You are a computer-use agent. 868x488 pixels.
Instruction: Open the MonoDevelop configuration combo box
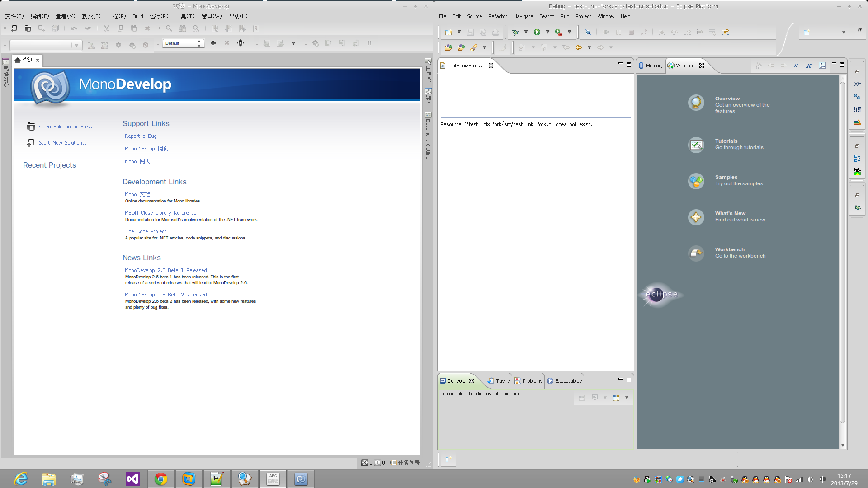coord(46,45)
